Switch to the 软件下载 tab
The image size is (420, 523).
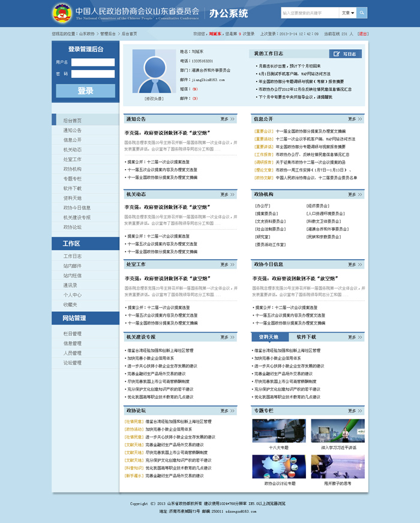click(x=306, y=337)
